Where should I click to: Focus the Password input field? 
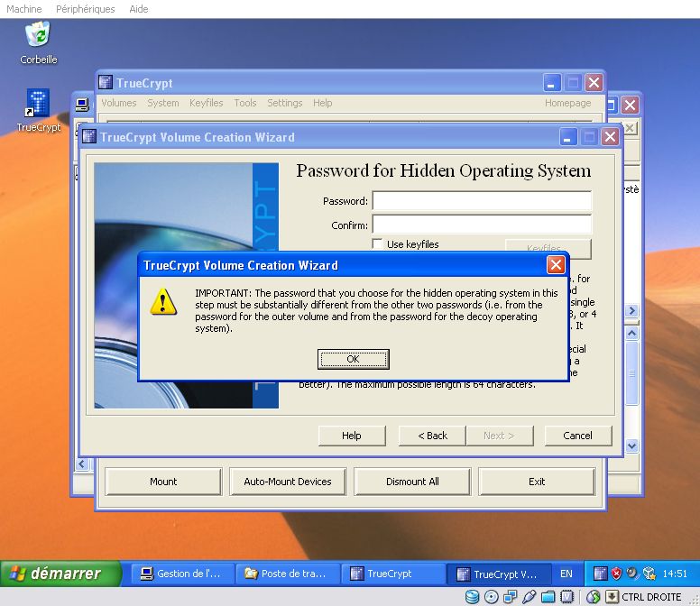tap(482, 201)
